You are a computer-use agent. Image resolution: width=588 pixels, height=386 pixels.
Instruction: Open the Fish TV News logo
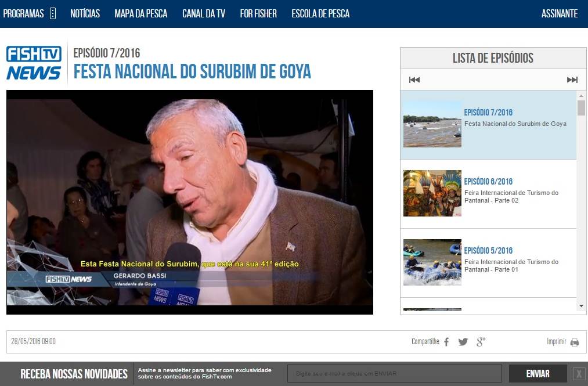click(34, 63)
